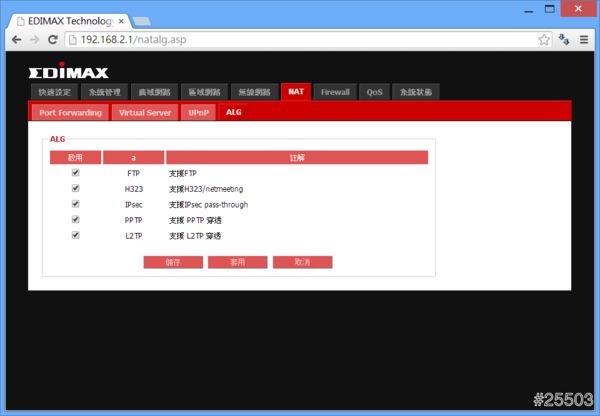The height and width of the screenshot is (416, 600).
Task: Click the EDIMAX logo
Action: point(68,70)
